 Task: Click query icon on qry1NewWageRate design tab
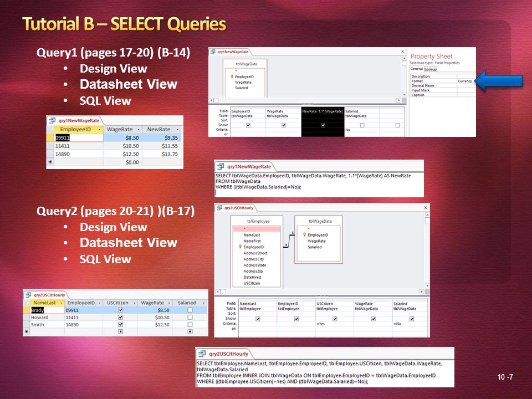pos(213,52)
